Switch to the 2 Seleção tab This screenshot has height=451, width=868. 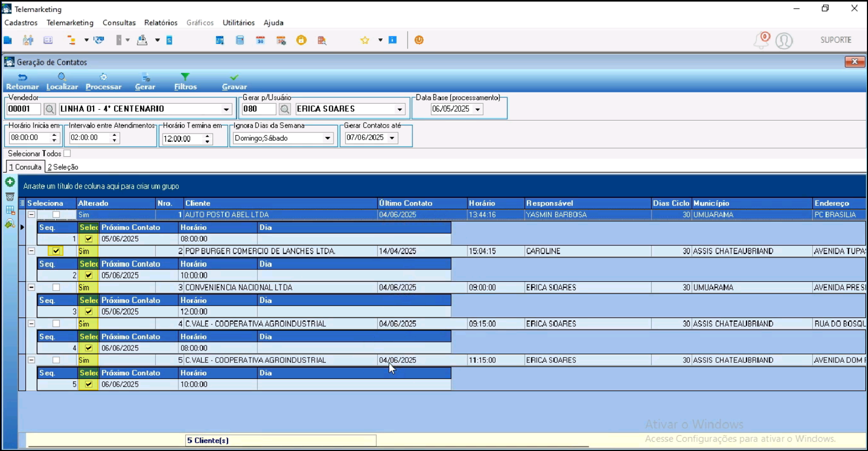click(63, 167)
